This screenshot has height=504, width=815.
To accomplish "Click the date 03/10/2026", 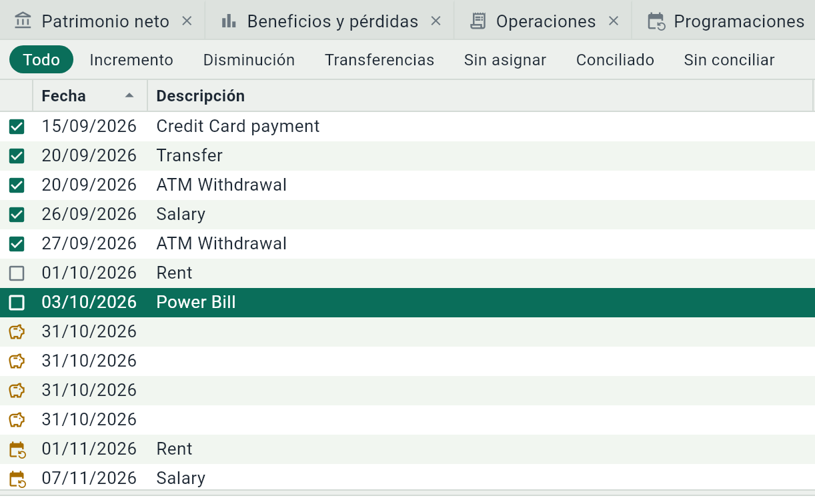I will click(89, 302).
